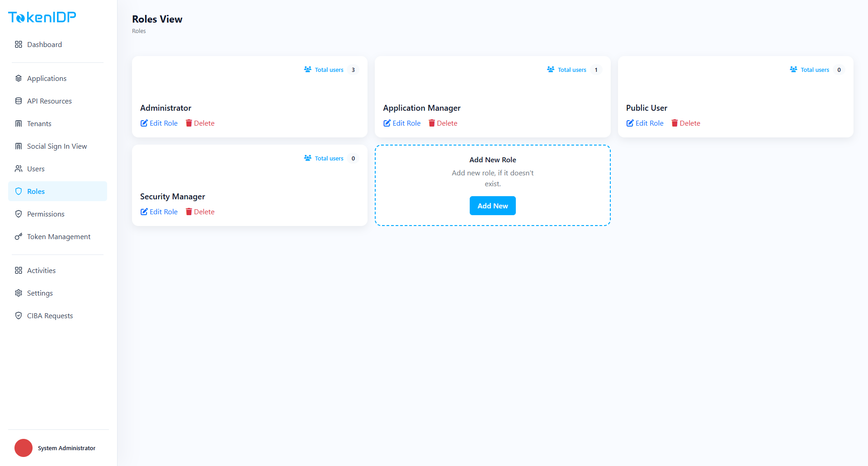This screenshot has width=868, height=466.
Task: Click the Users people icon
Action: (x=19, y=169)
